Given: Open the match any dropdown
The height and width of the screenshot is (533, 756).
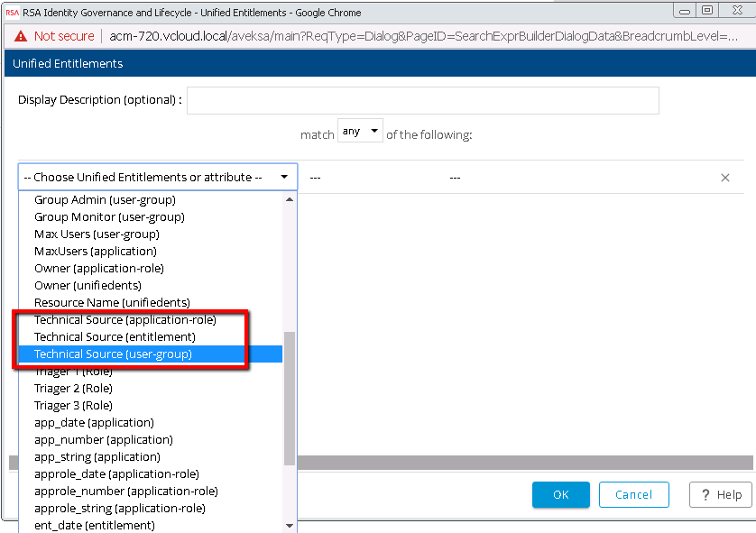Looking at the screenshot, I should point(360,132).
